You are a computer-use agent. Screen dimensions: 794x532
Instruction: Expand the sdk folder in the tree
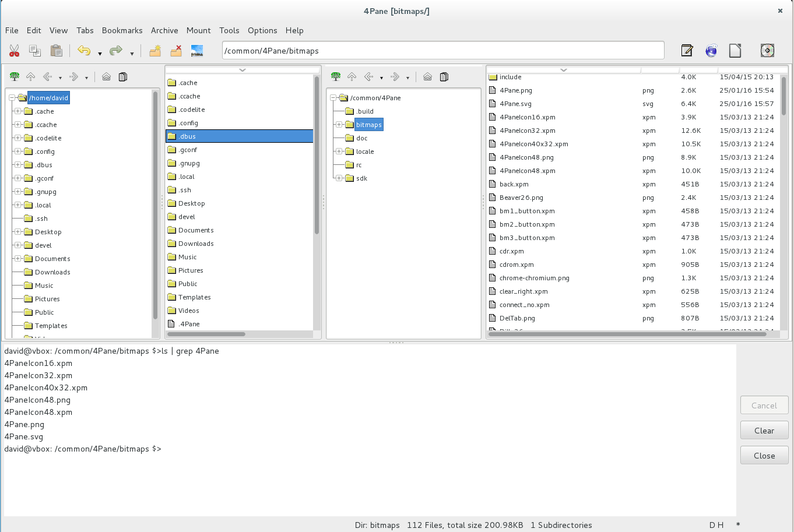pyautogui.click(x=339, y=178)
